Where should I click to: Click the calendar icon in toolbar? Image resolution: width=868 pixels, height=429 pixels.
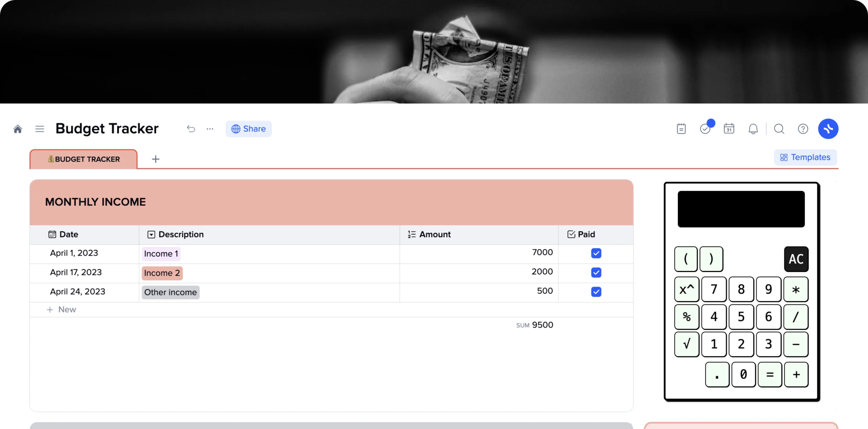729,129
